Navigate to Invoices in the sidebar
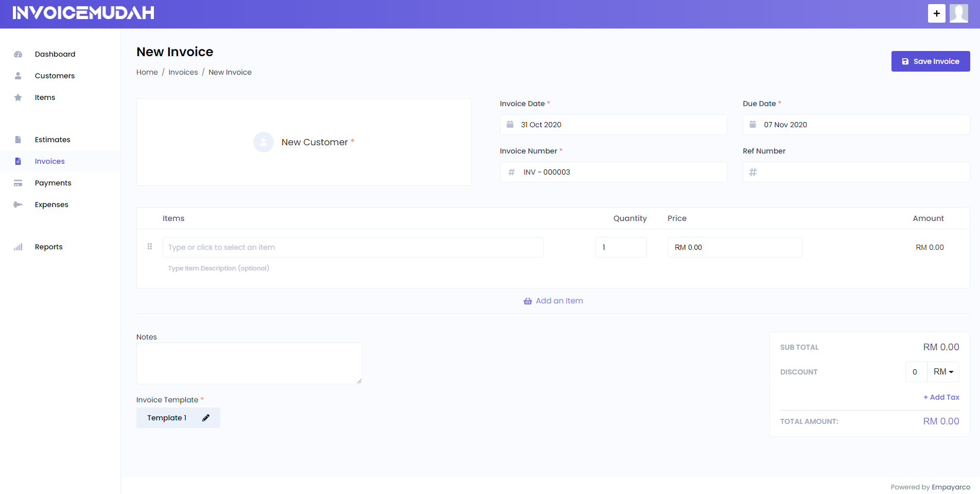 click(49, 161)
